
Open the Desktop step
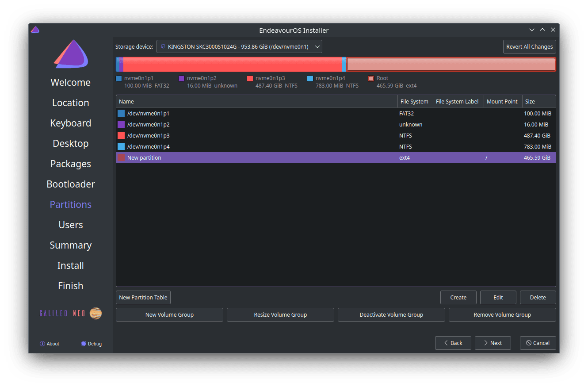[71, 143]
